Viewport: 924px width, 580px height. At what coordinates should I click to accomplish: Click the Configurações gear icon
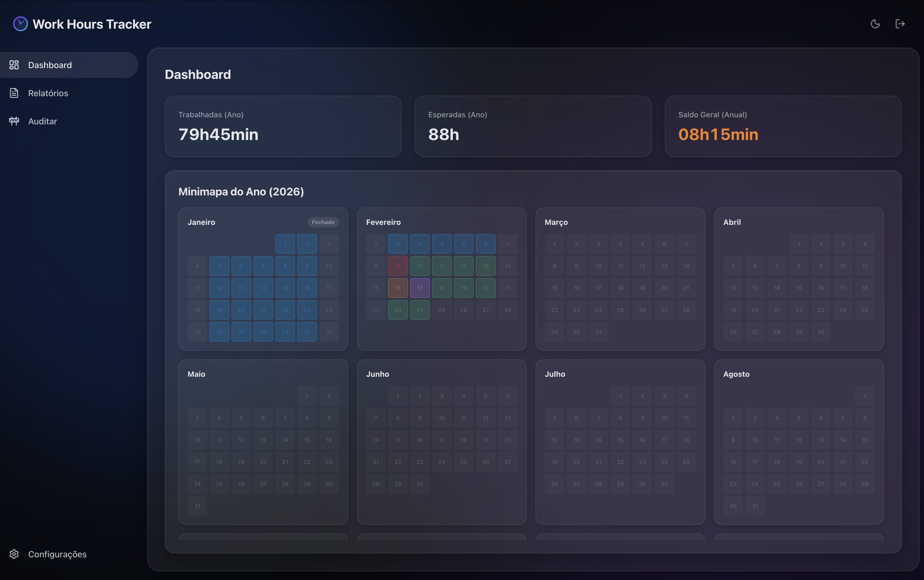click(x=14, y=554)
